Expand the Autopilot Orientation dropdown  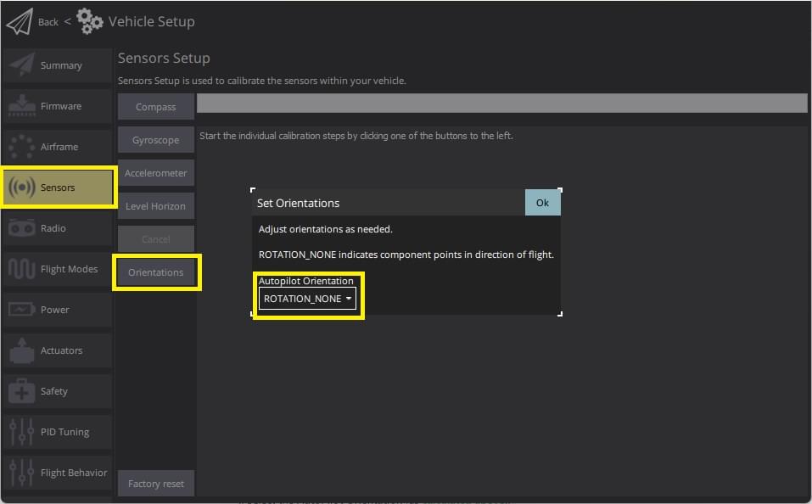(307, 299)
